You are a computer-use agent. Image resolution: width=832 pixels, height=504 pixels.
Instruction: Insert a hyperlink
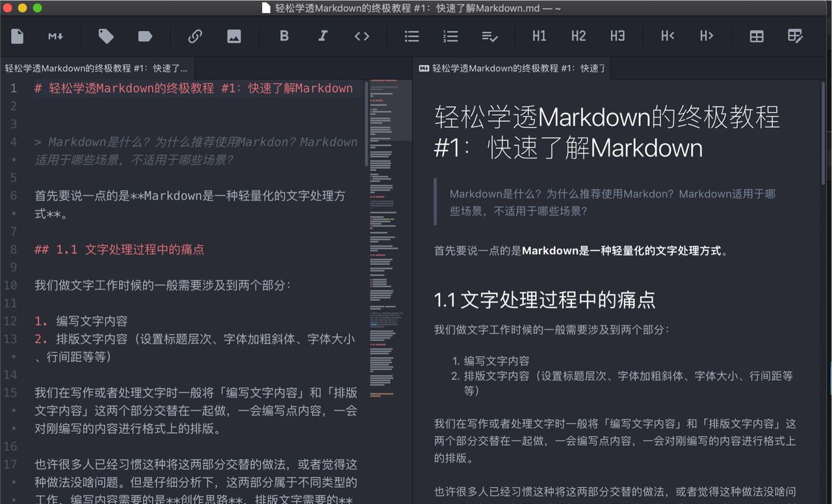pos(195,36)
